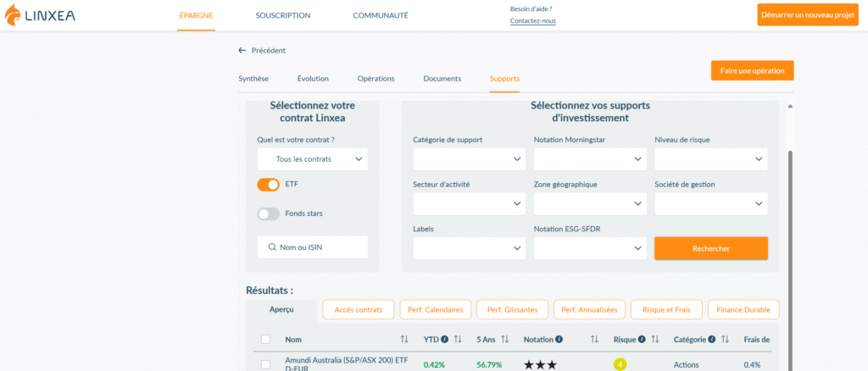Sort results by Nom column arrows

pyautogui.click(x=404, y=340)
